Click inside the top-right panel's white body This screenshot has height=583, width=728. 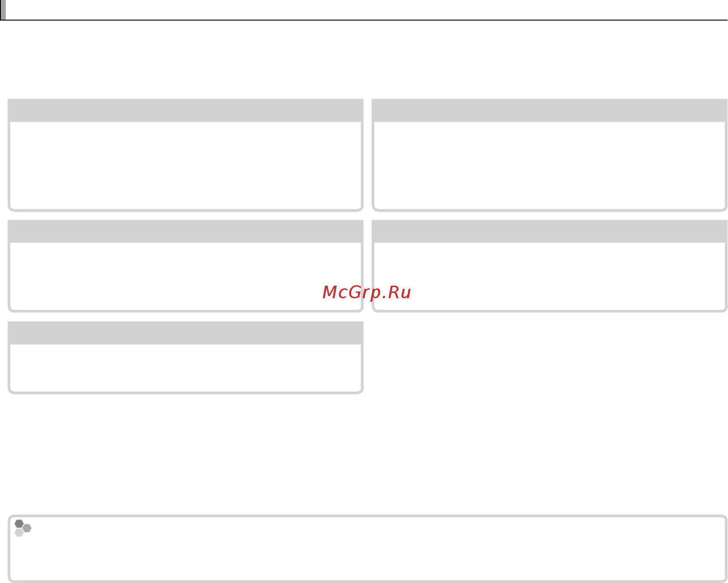pos(550,165)
